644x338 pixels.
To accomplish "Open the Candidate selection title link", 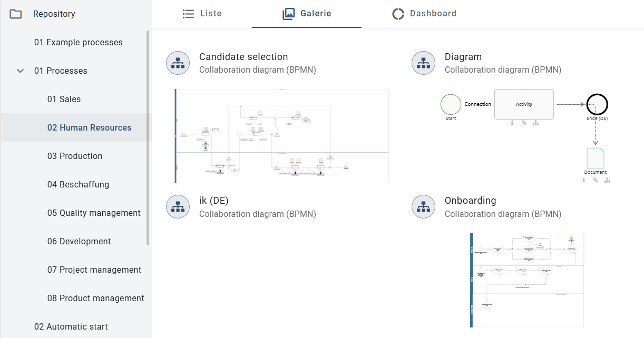I will 243,57.
